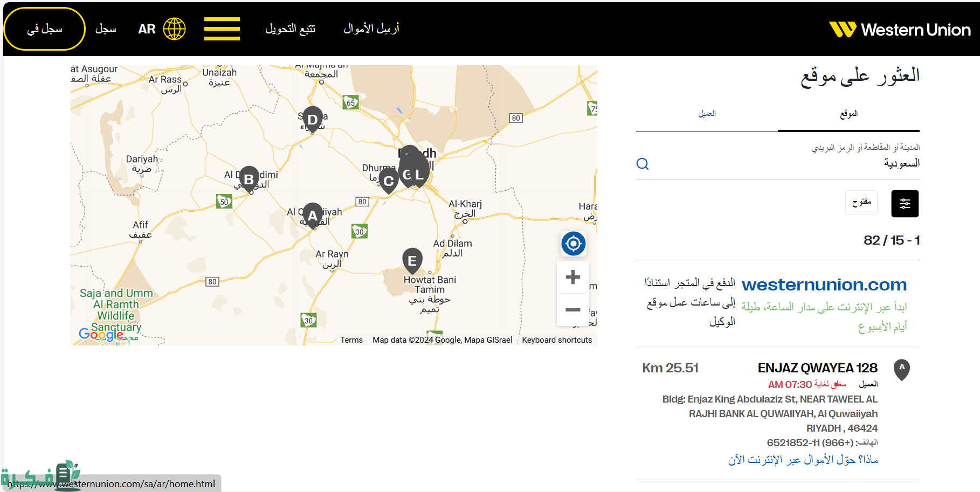Open تتبع التحويل track transfer menu
Viewport: 980px width, 492px height.
[x=290, y=29]
